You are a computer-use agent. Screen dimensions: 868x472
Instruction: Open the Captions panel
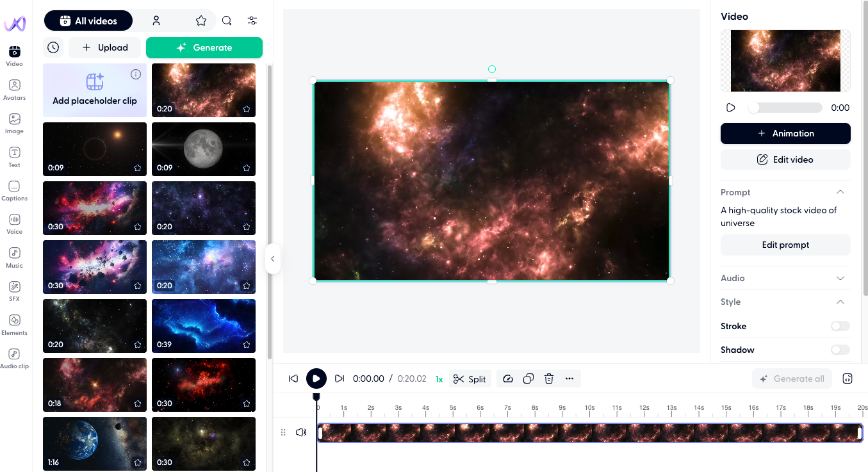pyautogui.click(x=14, y=190)
